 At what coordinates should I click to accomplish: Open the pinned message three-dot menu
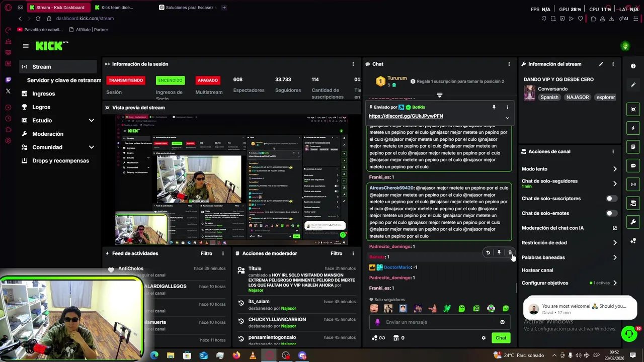[507, 107]
